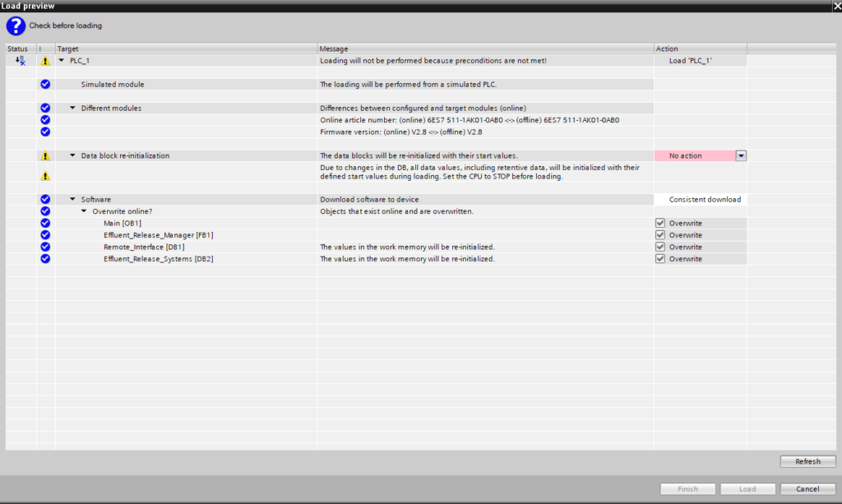This screenshot has height=504, width=842.
Task: Click Cancel to close load preview
Action: [x=808, y=489]
